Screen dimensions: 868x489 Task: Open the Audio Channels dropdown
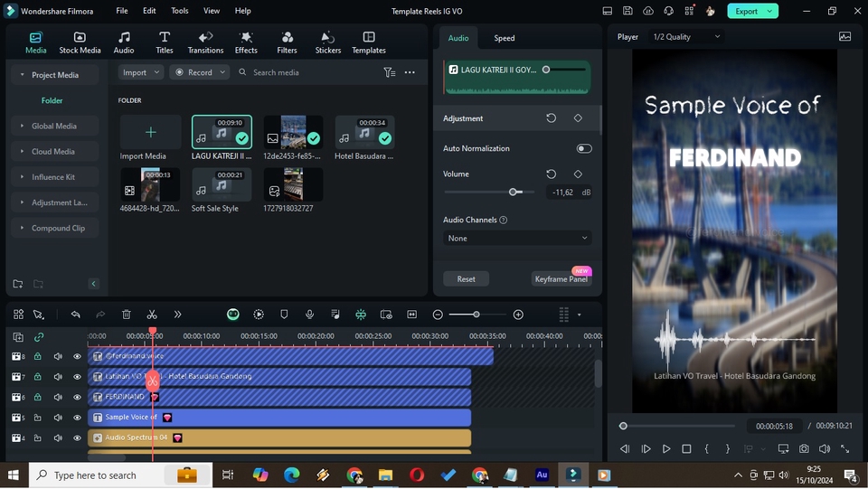pos(517,239)
